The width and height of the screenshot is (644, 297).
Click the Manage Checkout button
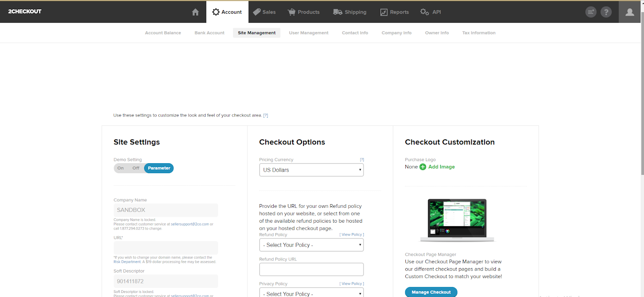(431, 292)
